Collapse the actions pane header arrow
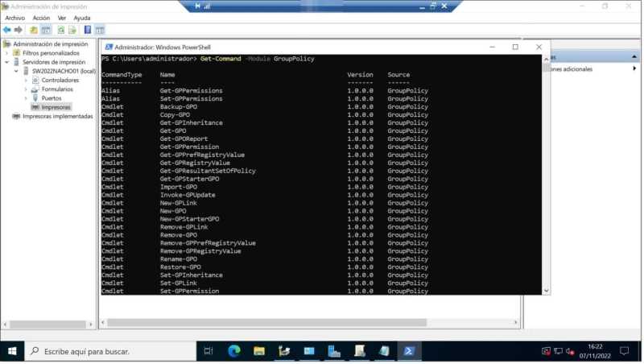 (634, 56)
